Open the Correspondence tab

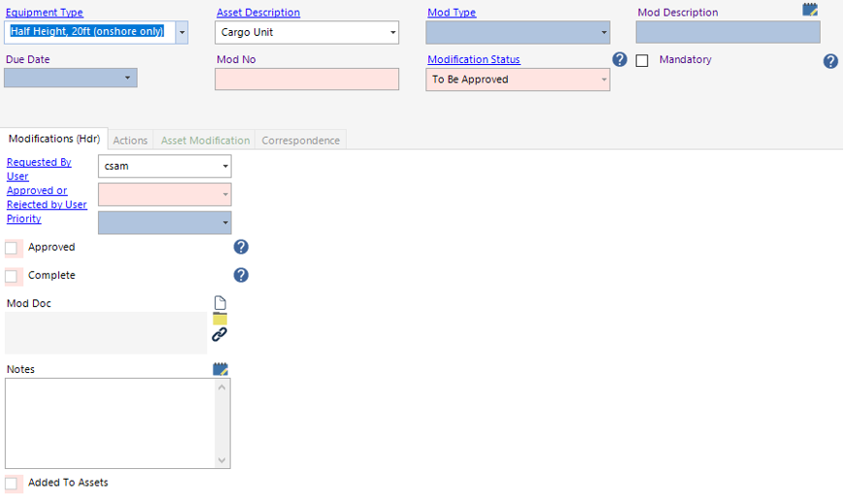(300, 141)
